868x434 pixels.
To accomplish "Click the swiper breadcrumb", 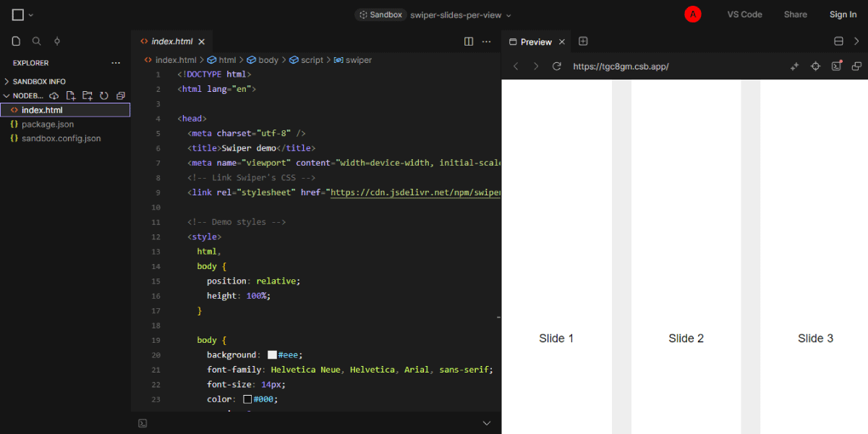I will point(353,60).
